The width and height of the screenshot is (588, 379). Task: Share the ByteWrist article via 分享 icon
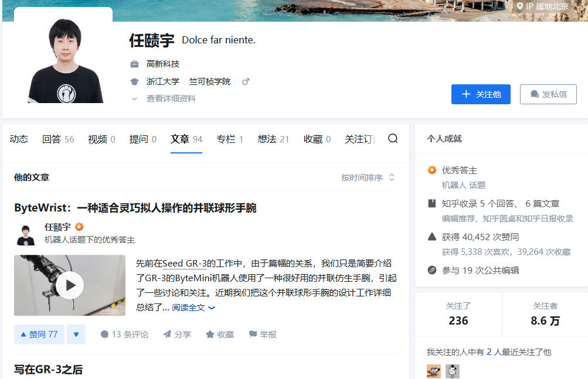[176, 334]
